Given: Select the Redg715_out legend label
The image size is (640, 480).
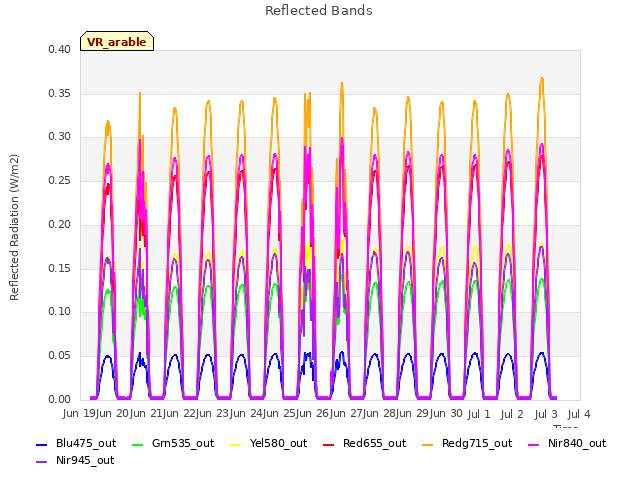Looking at the screenshot, I should pyautogui.click(x=477, y=443).
